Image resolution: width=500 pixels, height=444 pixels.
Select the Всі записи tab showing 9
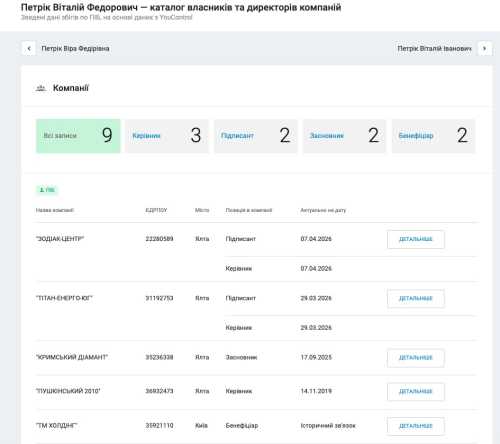pyautogui.click(x=78, y=136)
